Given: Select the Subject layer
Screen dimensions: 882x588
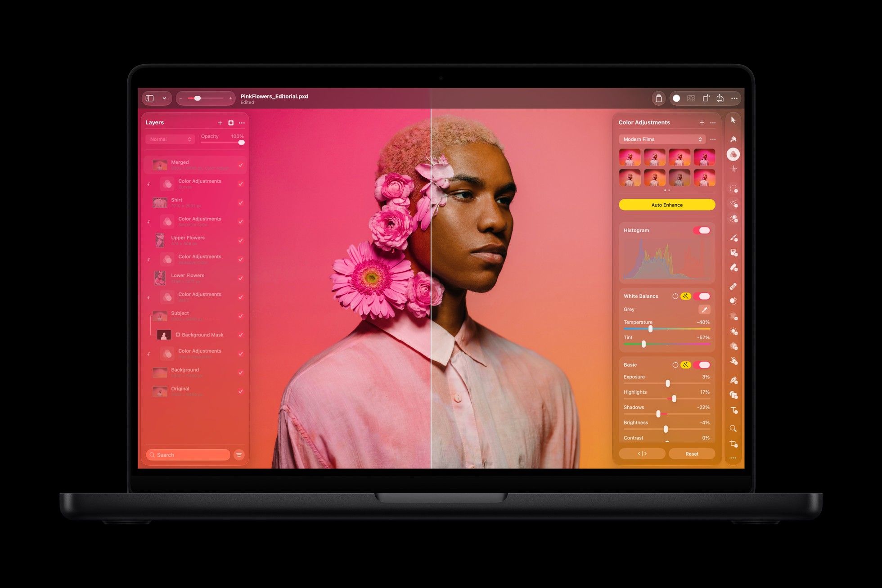Looking at the screenshot, I should click(x=195, y=316).
